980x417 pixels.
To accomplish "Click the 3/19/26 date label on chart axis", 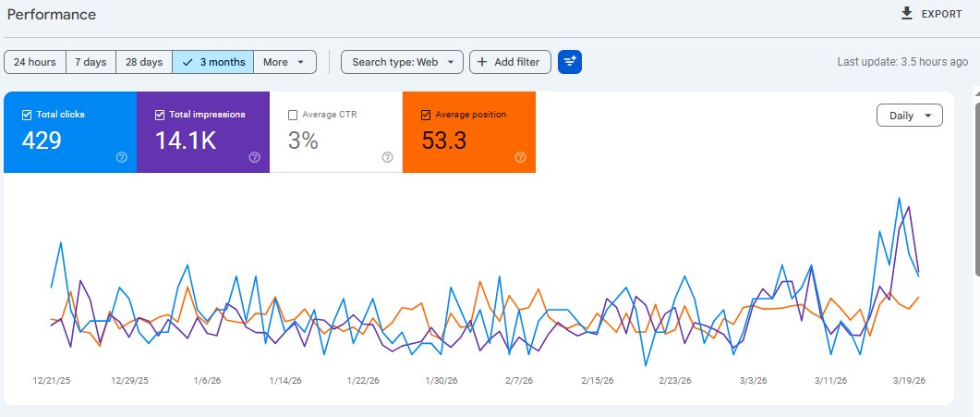I will point(909,381).
